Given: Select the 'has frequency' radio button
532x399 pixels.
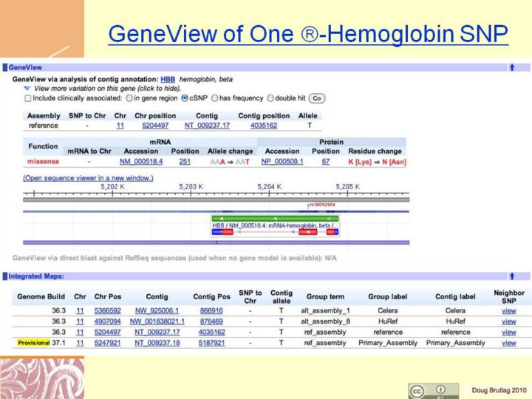Looking at the screenshot, I should (215, 98).
